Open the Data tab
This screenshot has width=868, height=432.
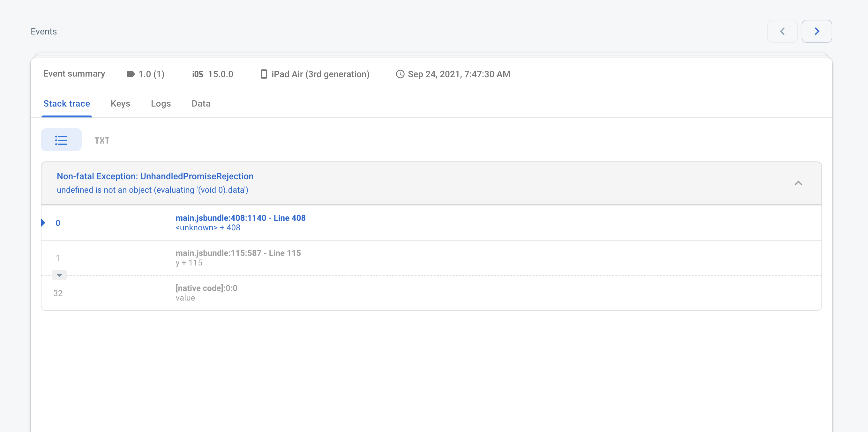tap(201, 103)
